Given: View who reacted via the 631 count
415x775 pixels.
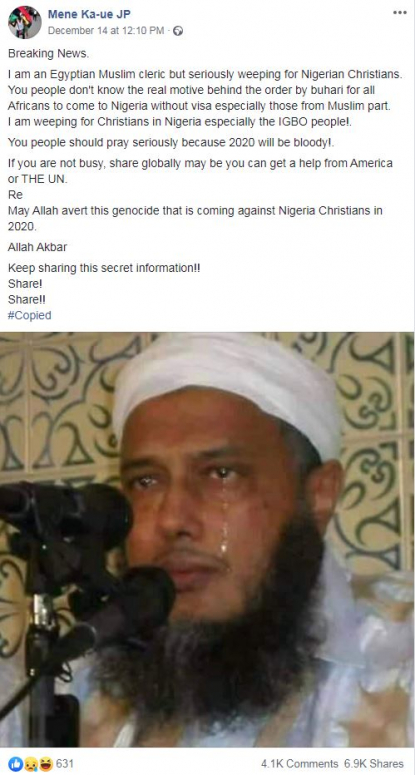Looking at the screenshot, I should click(64, 764).
